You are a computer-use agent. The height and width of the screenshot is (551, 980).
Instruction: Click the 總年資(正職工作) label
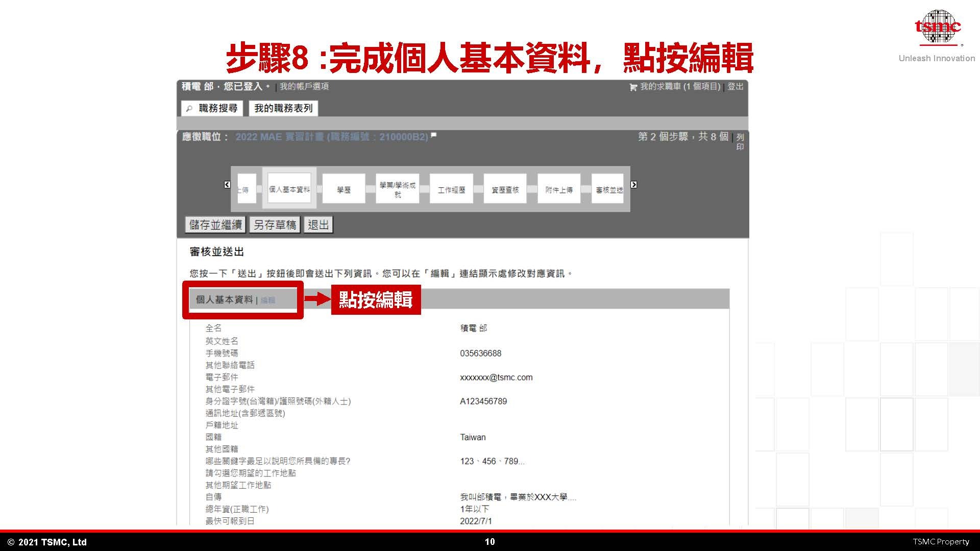237,509
